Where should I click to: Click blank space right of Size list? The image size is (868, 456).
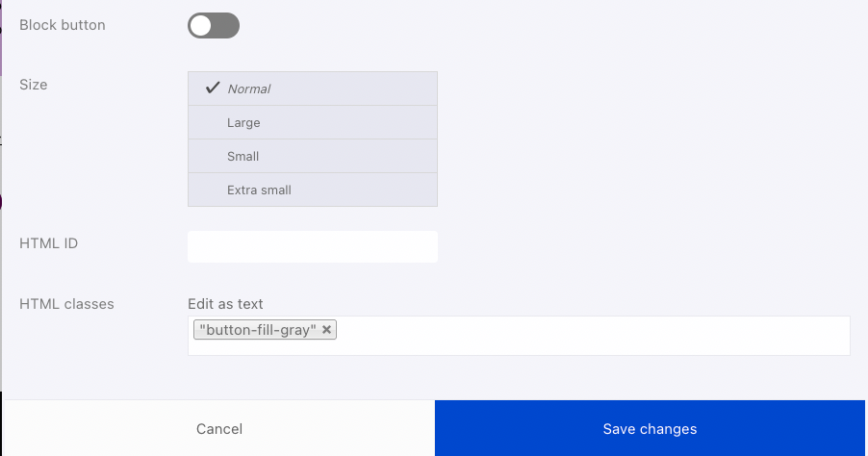(648, 139)
